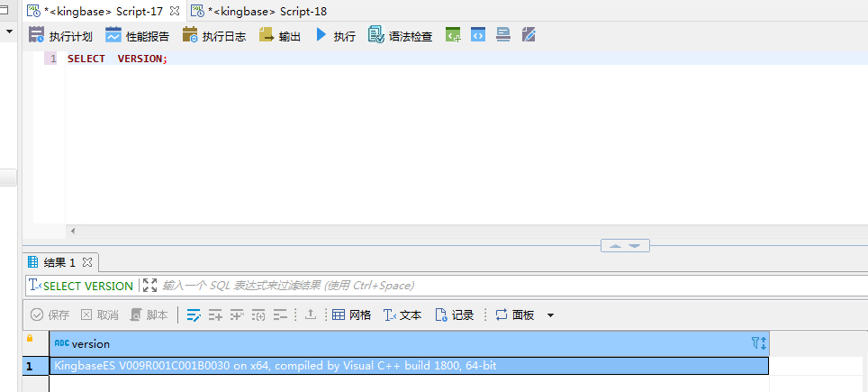This screenshot has width=868, height=392.
Task: Switch results to 文本 text view
Action: [402, 315]
